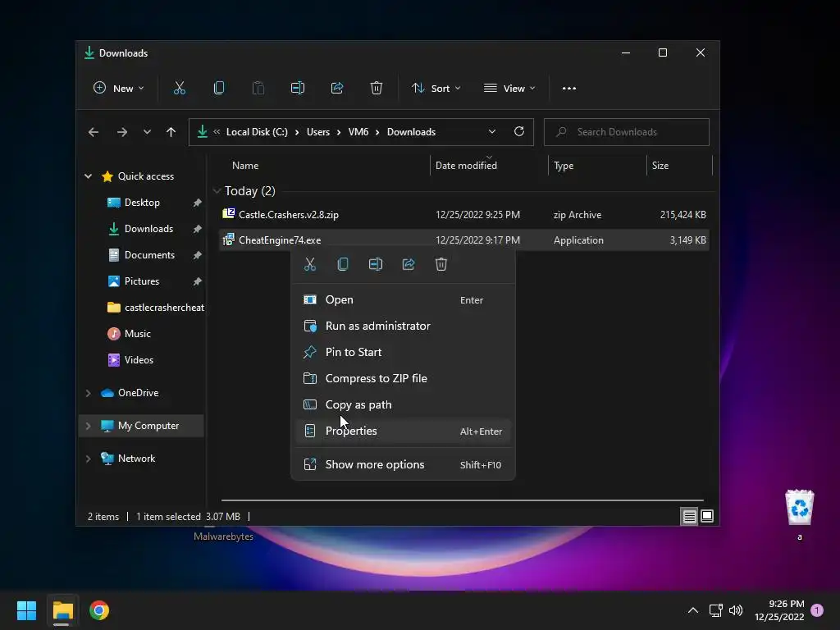Expand the recent locations dropdown

click(x=147, y=132)
